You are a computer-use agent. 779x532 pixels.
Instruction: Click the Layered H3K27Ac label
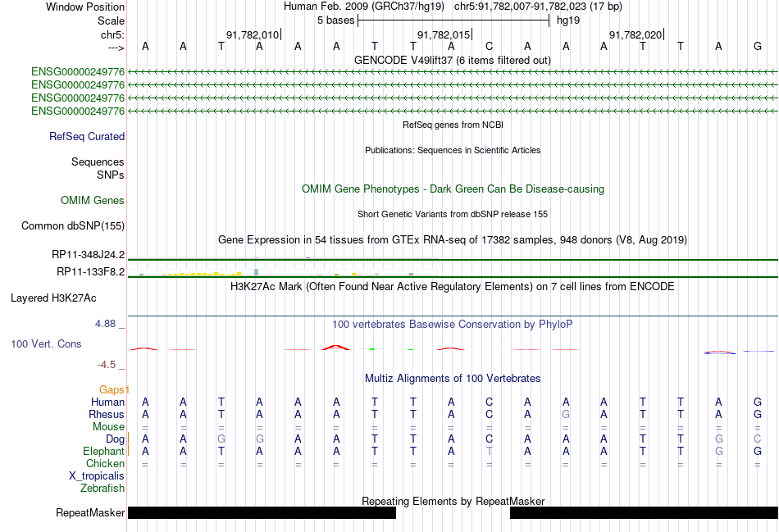coord(53,298)
